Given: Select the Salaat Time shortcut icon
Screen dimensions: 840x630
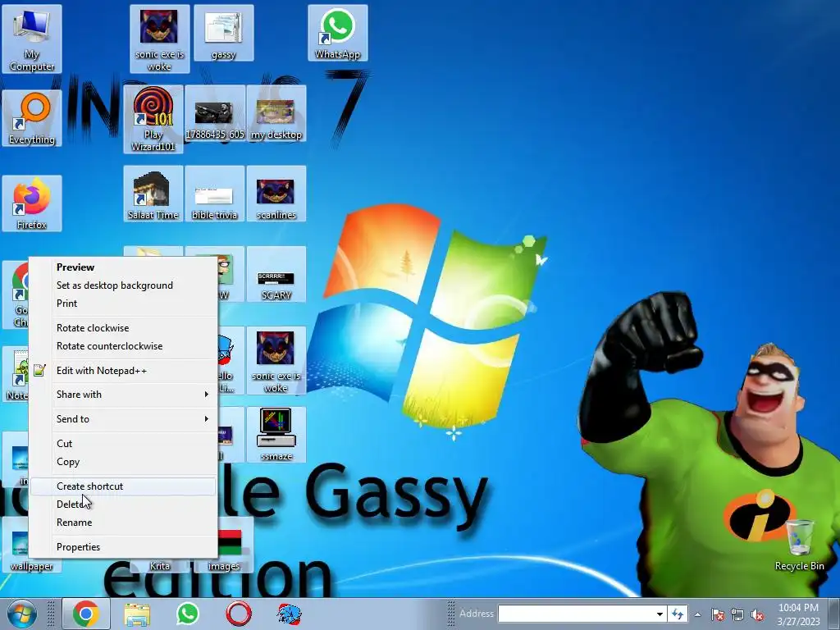Looking at the screenshot, I should click(153, 194).
